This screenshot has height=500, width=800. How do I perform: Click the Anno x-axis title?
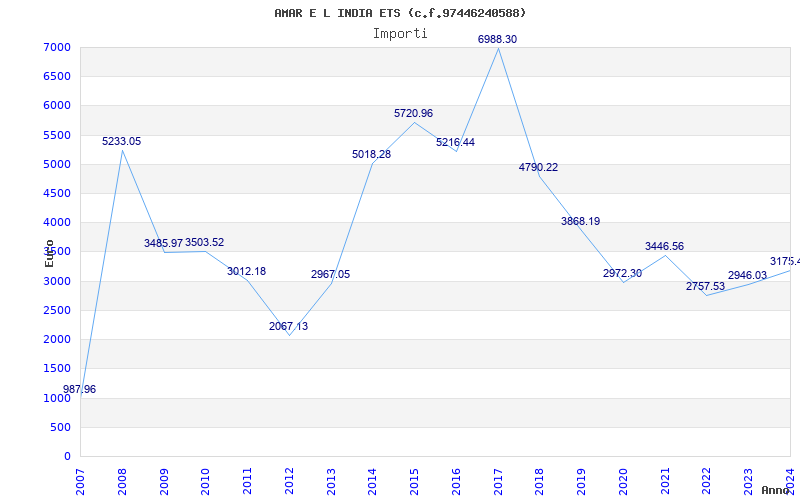pyautogui.click(x=778, y=490)
